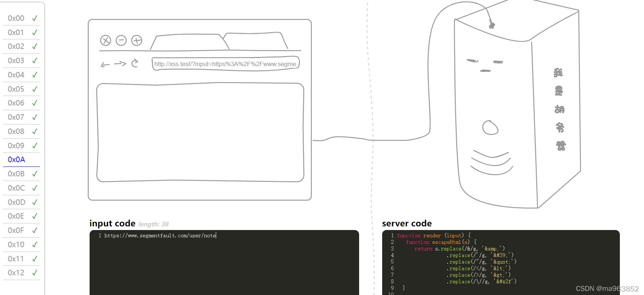
Task: Click 'function escapeHtml(s)' code line
Action: click(x=441, y=242)
